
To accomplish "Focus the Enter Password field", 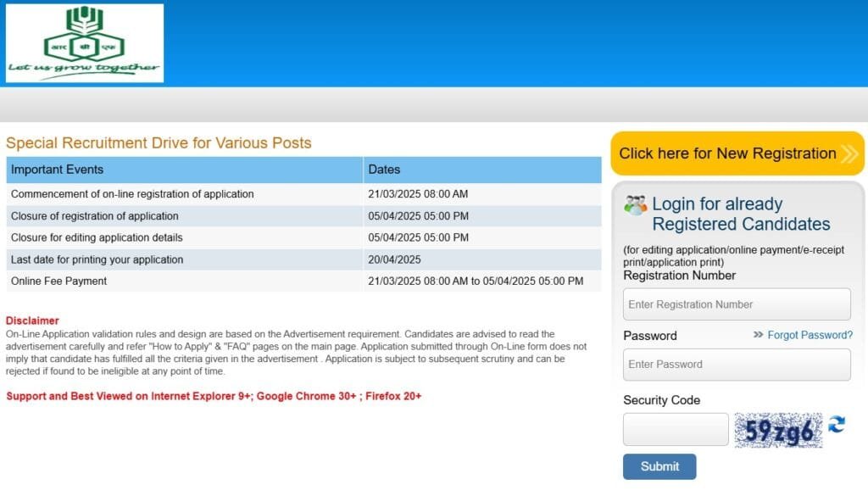I will (736, 365).
